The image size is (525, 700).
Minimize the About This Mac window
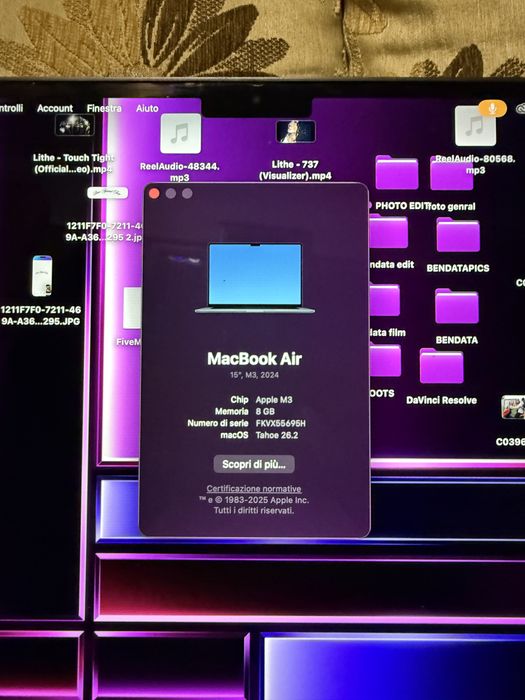tap(171, 193)
